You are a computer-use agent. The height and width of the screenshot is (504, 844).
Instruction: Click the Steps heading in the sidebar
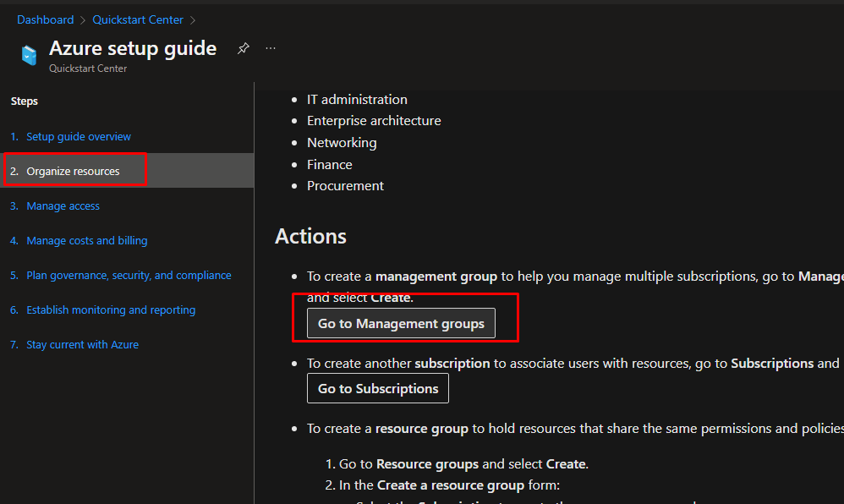pos(25,101)
